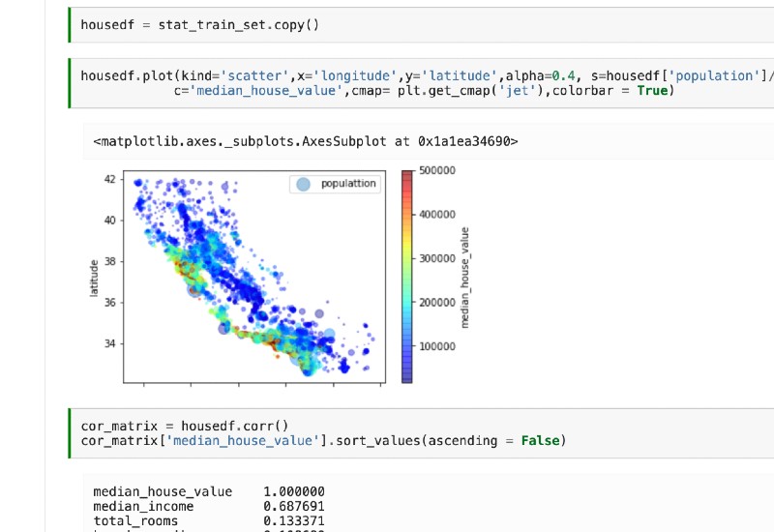The image size is (774, 532).
Task: Click the cor_matrix = housedf.corr() line
Action: pos(185,426)
